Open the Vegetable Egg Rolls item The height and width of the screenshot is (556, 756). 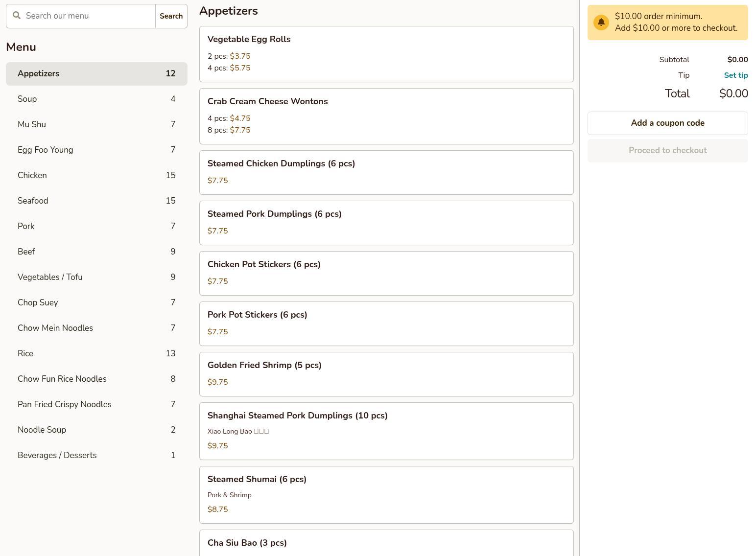tap(386, 54)
